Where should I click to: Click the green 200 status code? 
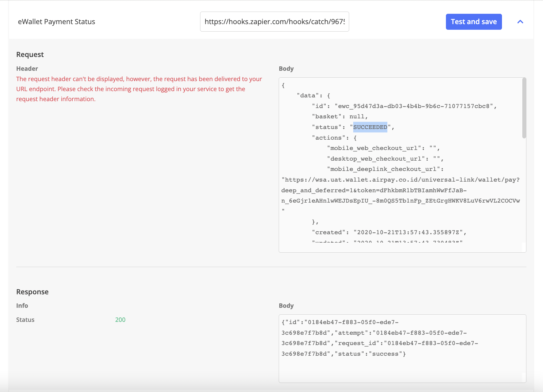point(120,320)
